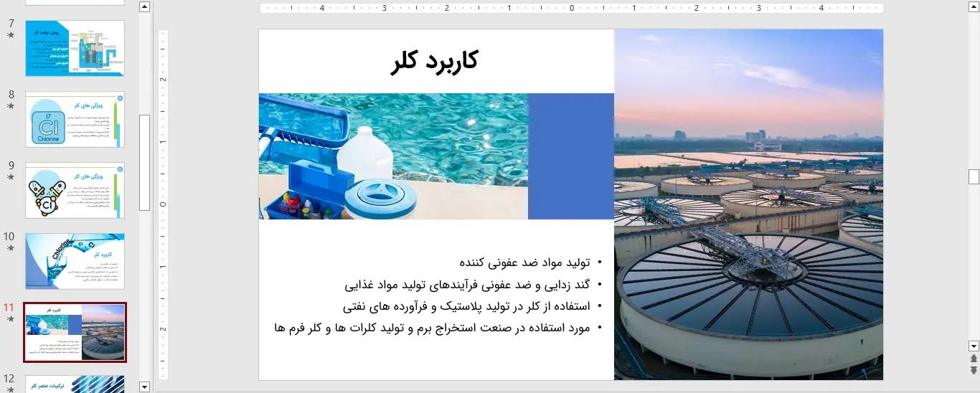980x393 pixels.
Task: Click the editing area vertical scroll thumb
Action: click(974, 176)
